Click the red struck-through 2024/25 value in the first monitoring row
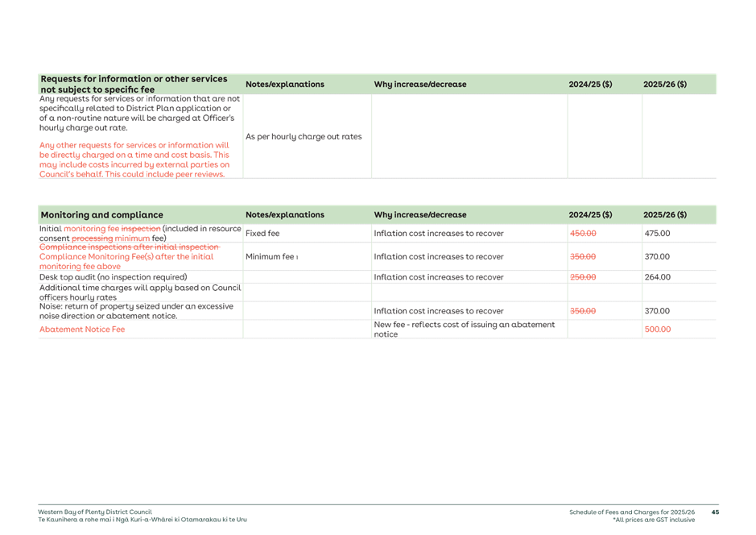 coord(583,234)
